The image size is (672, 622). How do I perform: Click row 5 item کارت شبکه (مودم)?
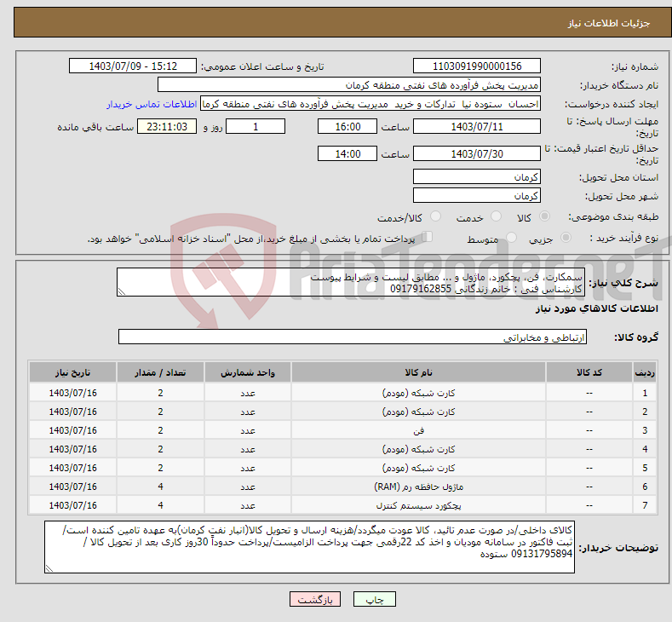click(418, 468)
